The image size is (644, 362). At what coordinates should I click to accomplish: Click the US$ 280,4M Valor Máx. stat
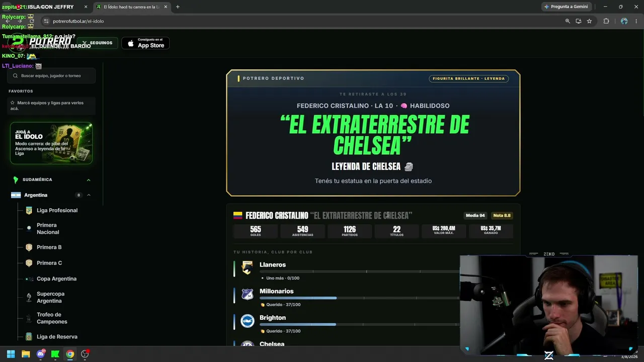[x=444, y=231]
